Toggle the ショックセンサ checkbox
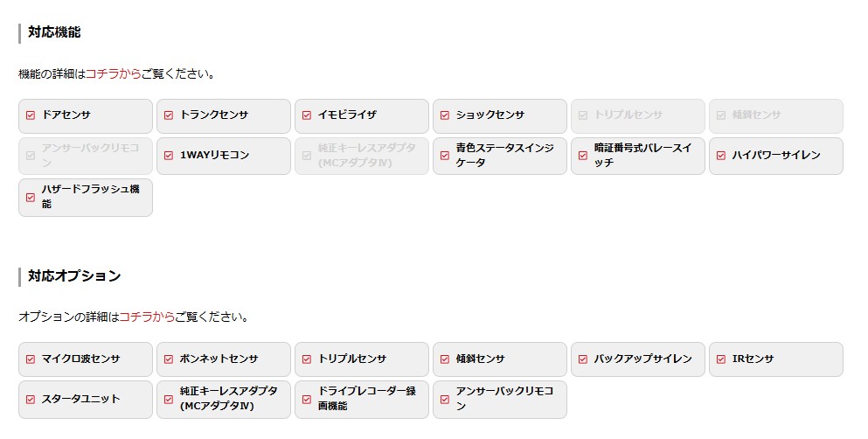Viewport: 868px width, 439px height. pyautogui.click(x=445, y=115)
